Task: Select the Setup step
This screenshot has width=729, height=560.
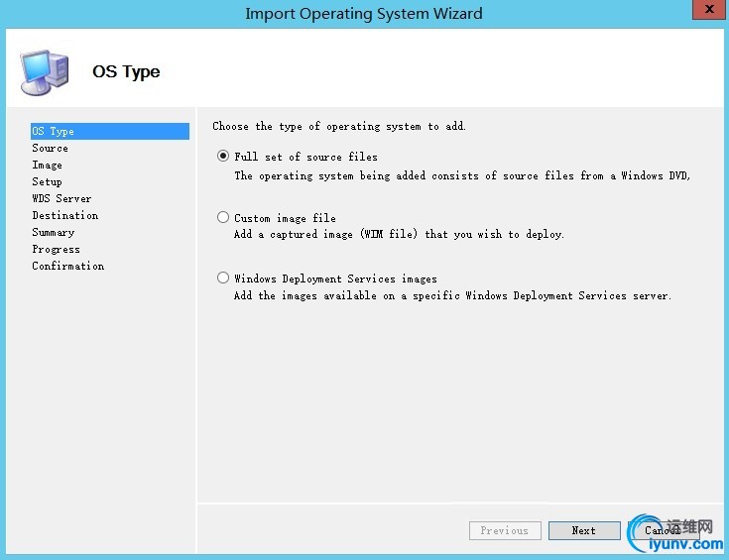Action: (47, 181)
